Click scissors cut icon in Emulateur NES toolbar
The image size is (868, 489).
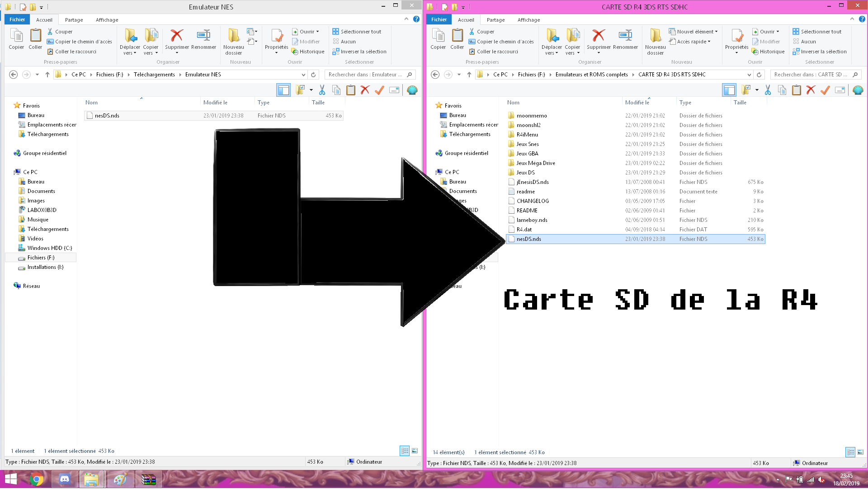pos(322,90)
